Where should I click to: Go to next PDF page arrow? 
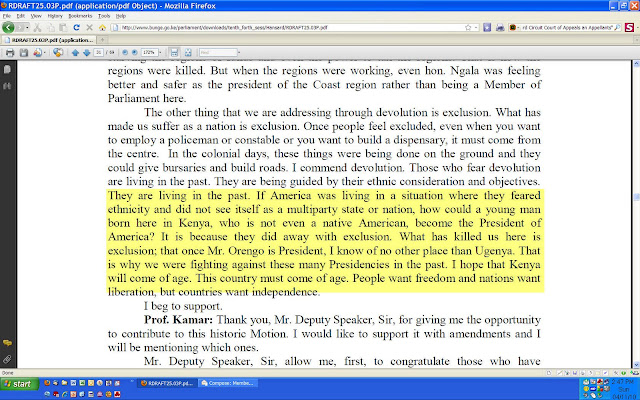point(87,53)
